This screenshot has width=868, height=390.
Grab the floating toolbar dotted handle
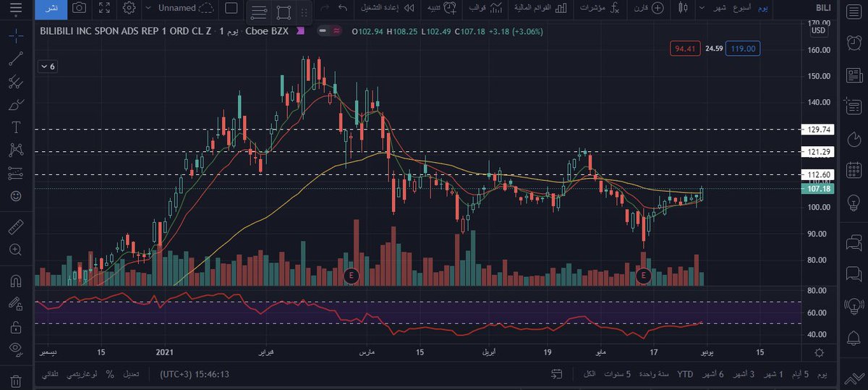click(x=305, y=12)
